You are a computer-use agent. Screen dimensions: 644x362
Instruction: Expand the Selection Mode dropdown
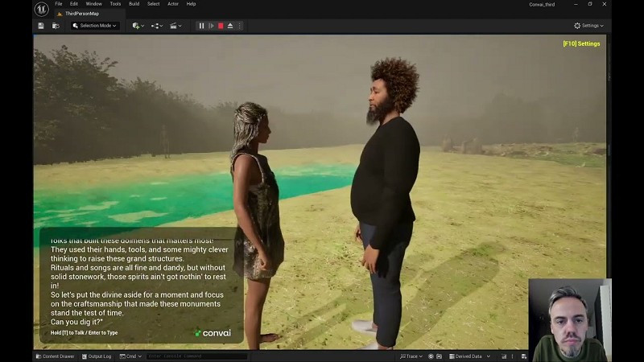point(95,26)
